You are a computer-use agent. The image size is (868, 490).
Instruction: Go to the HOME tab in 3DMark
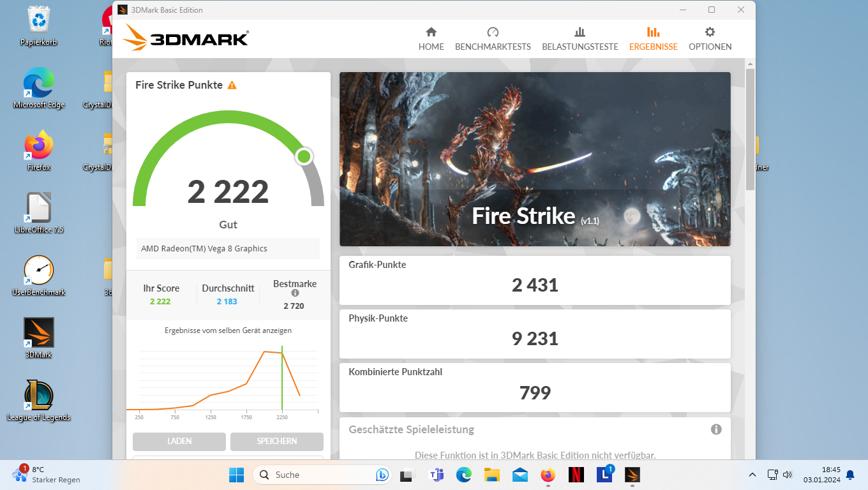[431, 39]
